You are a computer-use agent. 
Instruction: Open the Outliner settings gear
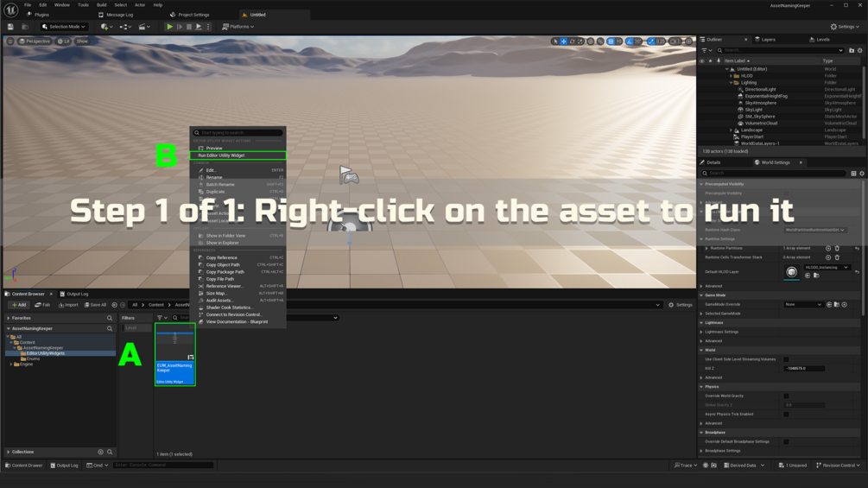[859, 50]
